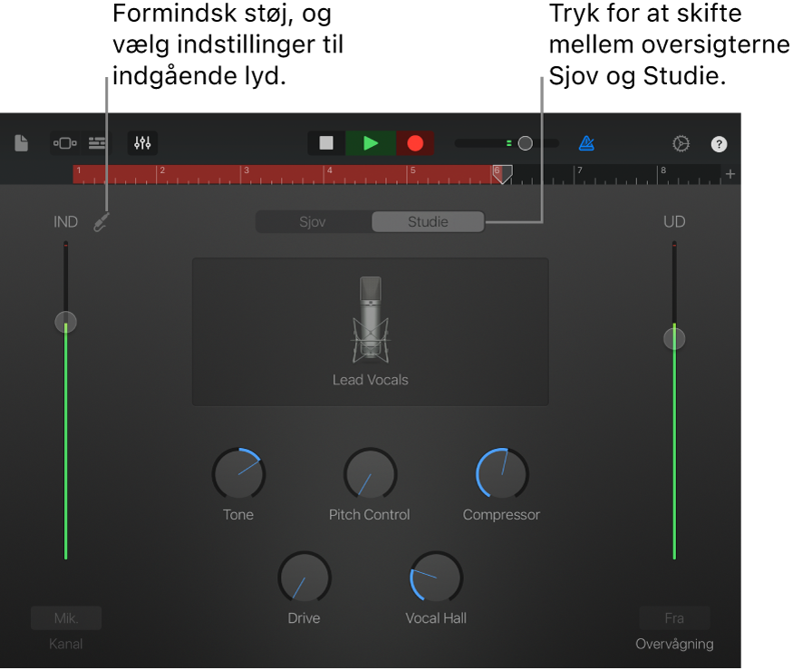Click the UD label
Viewport: 812px width, 670px height.
coord(674,222)
